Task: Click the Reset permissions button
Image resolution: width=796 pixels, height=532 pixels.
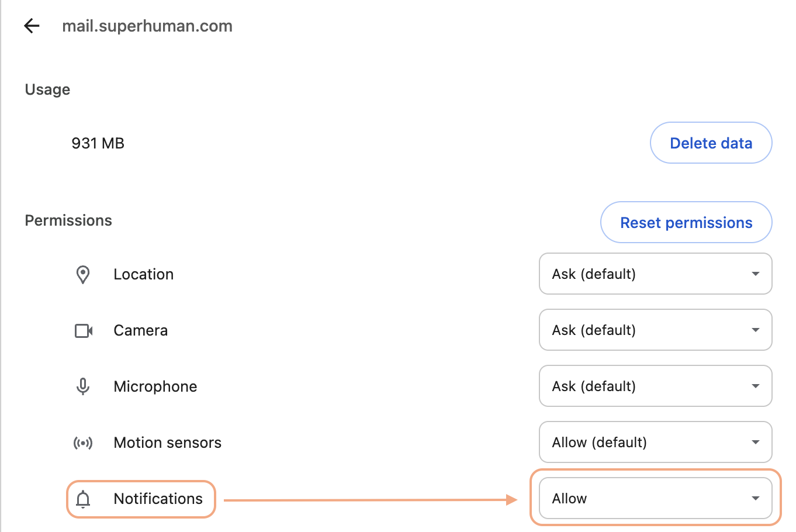Action: [x=686, y=223]
